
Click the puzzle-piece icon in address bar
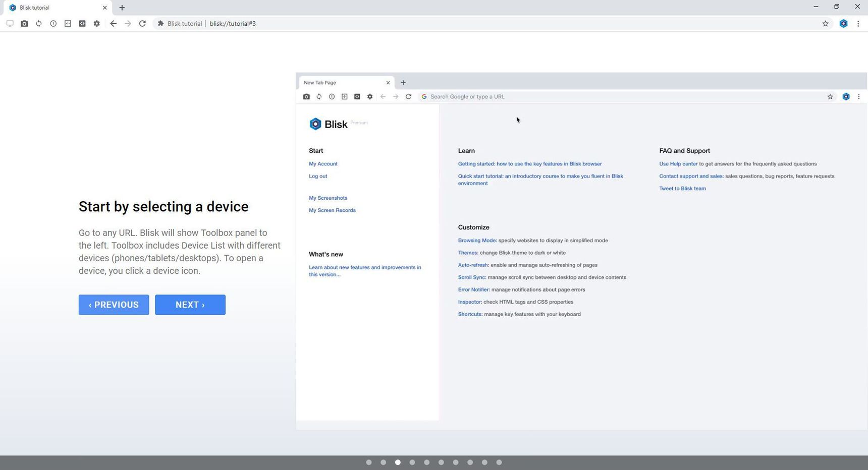[x=160, y=24]
